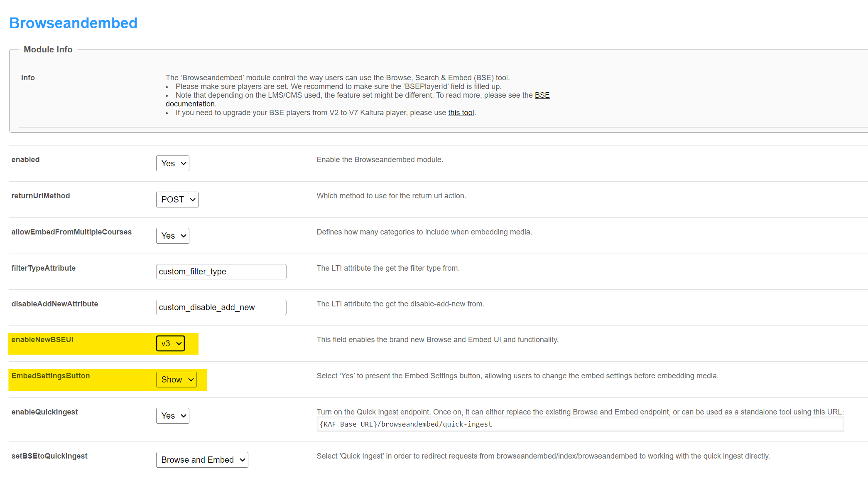This screenshot has width=868, height=481.
Task: Open the allowEmbedFromMultipleCourses dropdown
Action: 172,236
